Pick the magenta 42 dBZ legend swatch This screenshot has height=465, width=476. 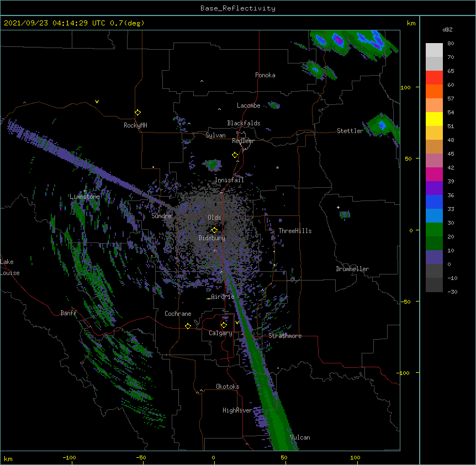[x=434, y=174]
